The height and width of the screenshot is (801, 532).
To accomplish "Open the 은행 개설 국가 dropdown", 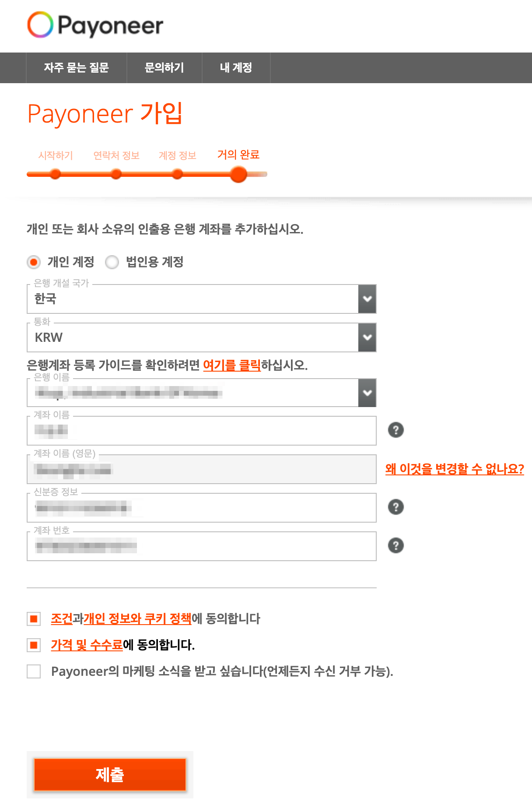I will [x=367, y=299].
